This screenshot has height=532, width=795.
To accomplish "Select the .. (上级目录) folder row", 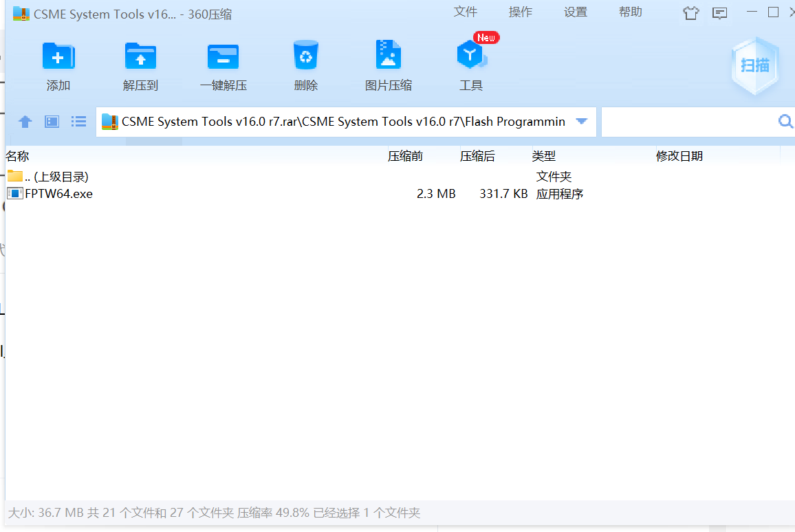I will (48, 177).
